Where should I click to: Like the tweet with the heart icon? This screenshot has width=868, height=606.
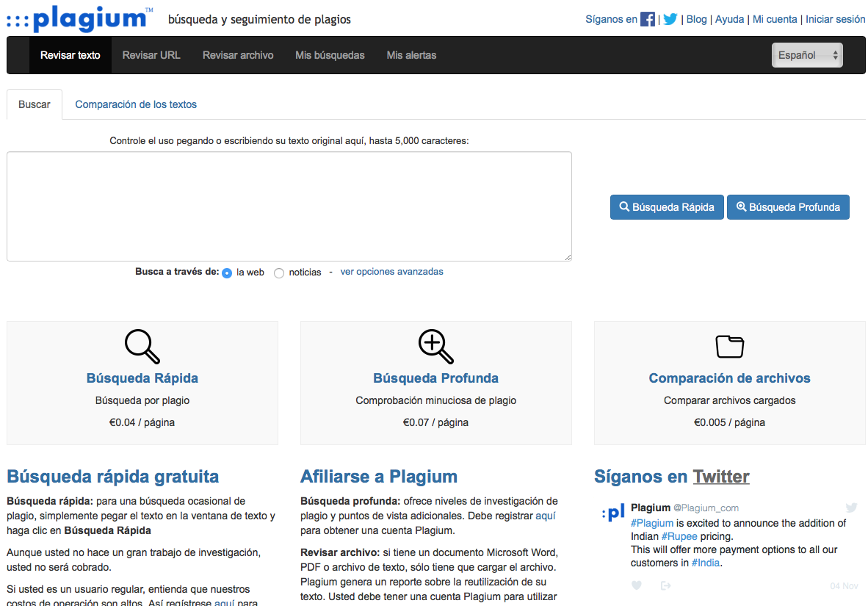(x=637, y=585)
